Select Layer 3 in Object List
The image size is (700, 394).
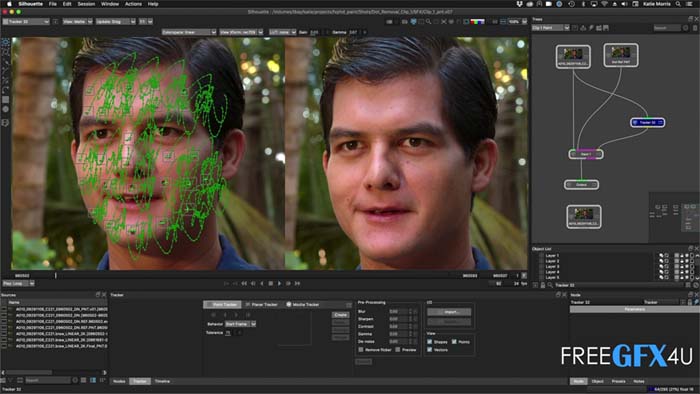[x=552, y=266]
